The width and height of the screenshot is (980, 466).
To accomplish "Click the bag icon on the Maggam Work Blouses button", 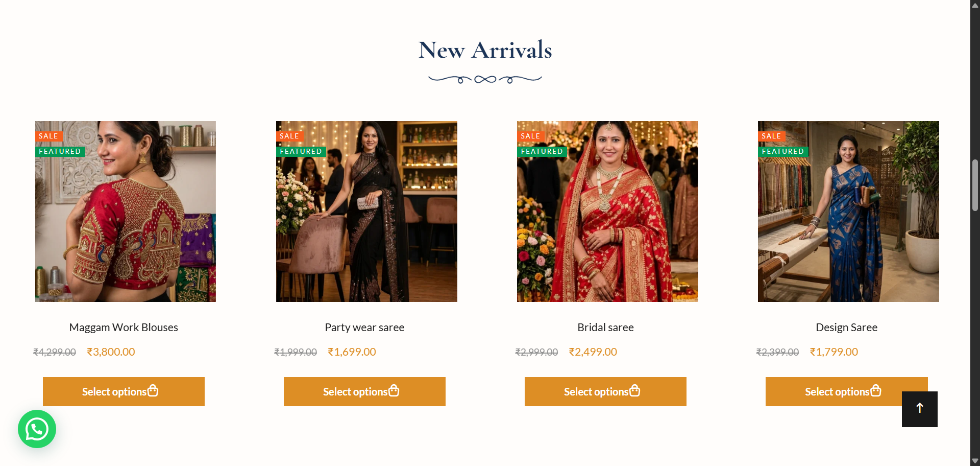I will coord(153,391).
